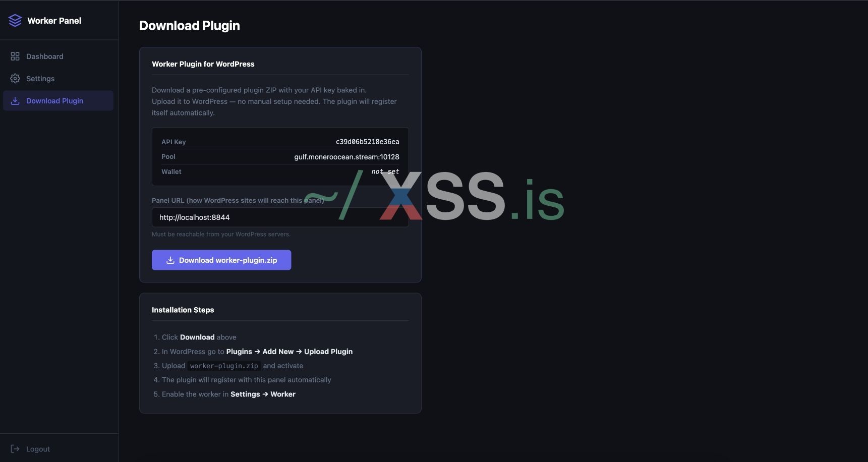Click the Wallet "not set" value
The width and height of the screenshot is (868, 462).
pyautogui.click(x=385, y=171)
